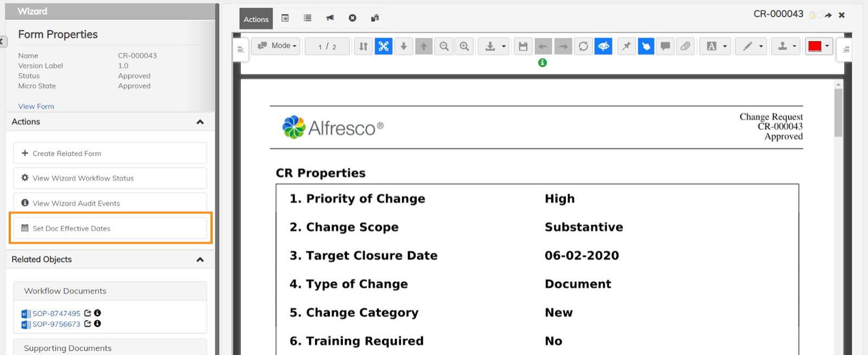Viewport: 868px width, 355px height.
Task: Select the Actions tab
Action: coord(256,19)
